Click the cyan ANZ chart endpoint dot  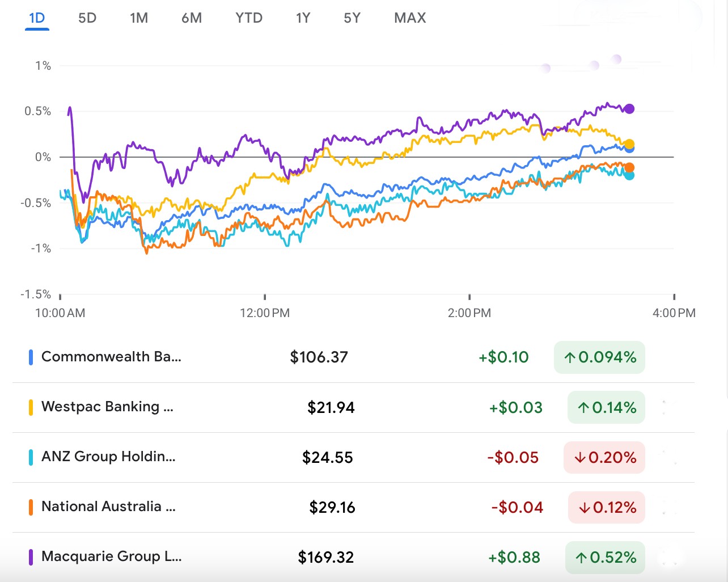(x=629, y=175)
